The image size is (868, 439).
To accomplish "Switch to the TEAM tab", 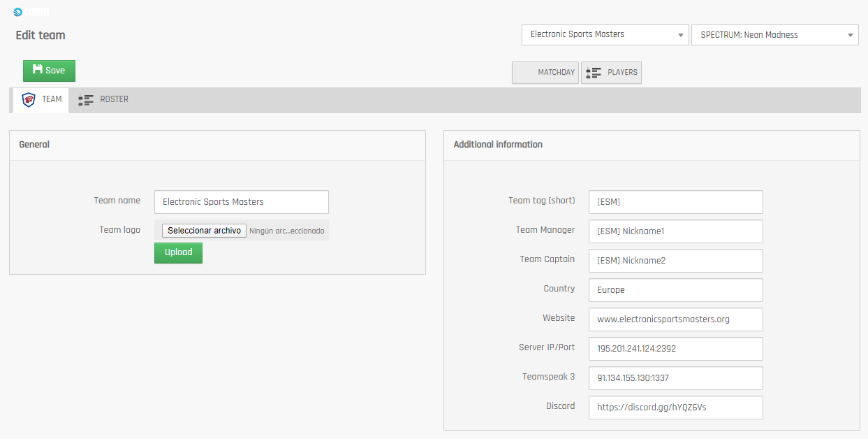I will [41, 99].
